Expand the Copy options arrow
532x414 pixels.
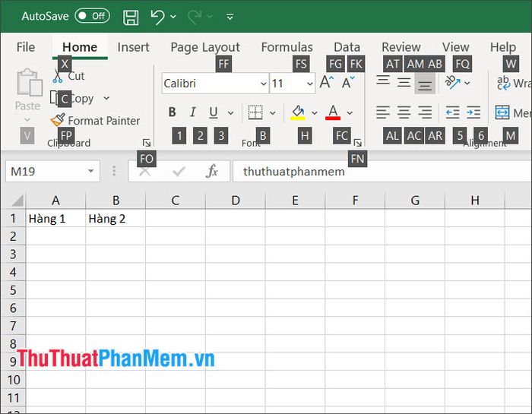106,98
